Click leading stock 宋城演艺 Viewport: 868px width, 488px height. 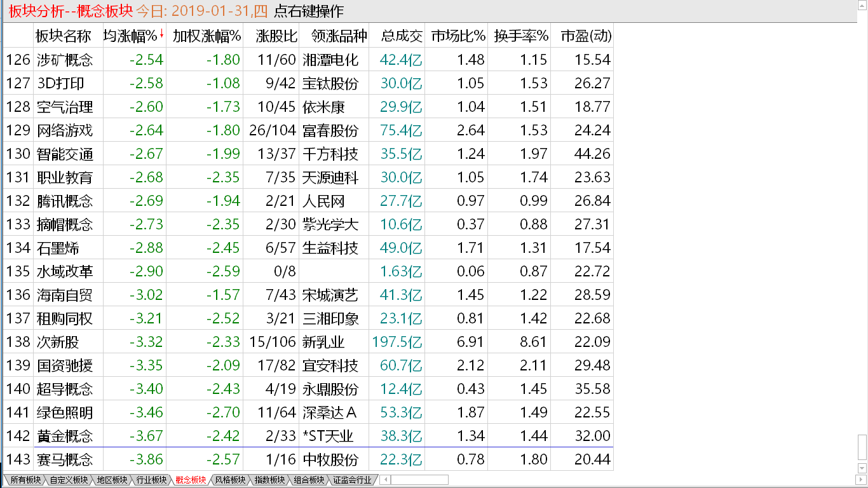pos(330,295)
